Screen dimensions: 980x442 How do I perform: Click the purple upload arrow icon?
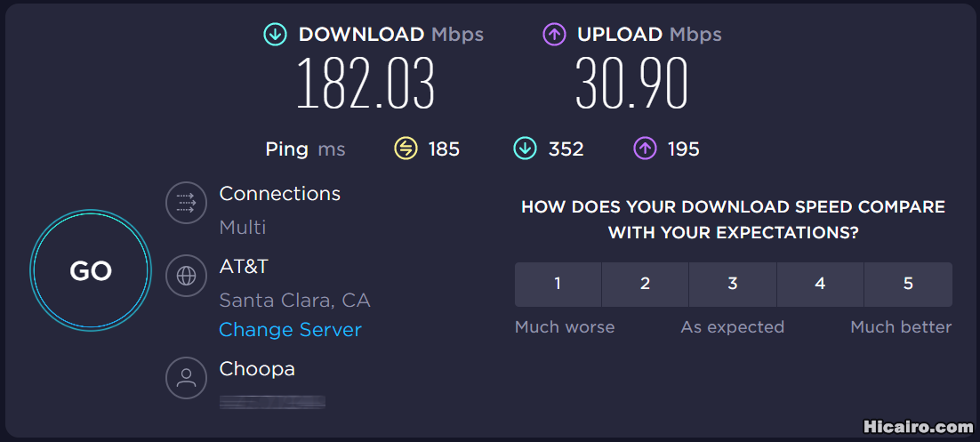(554, 35)
